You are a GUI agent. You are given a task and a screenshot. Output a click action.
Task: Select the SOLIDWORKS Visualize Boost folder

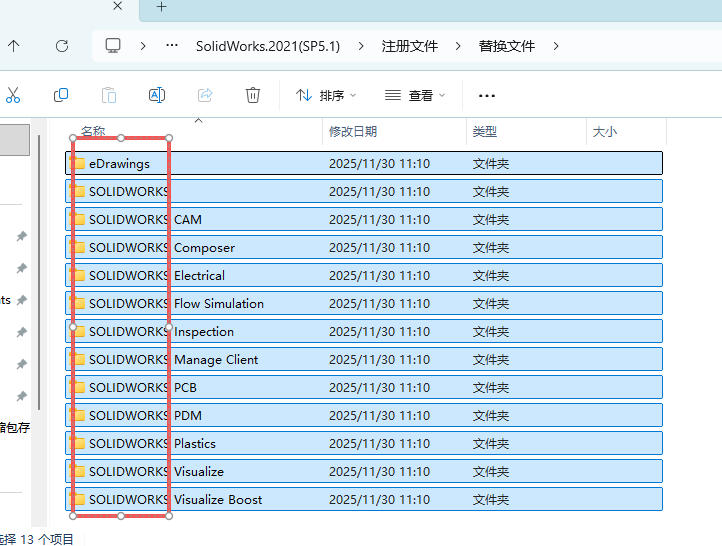click(x=364, y=499)
